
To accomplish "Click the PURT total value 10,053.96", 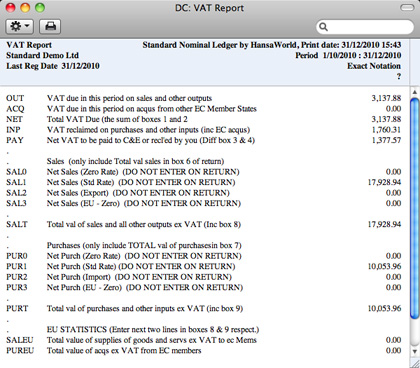I will 384,308.
